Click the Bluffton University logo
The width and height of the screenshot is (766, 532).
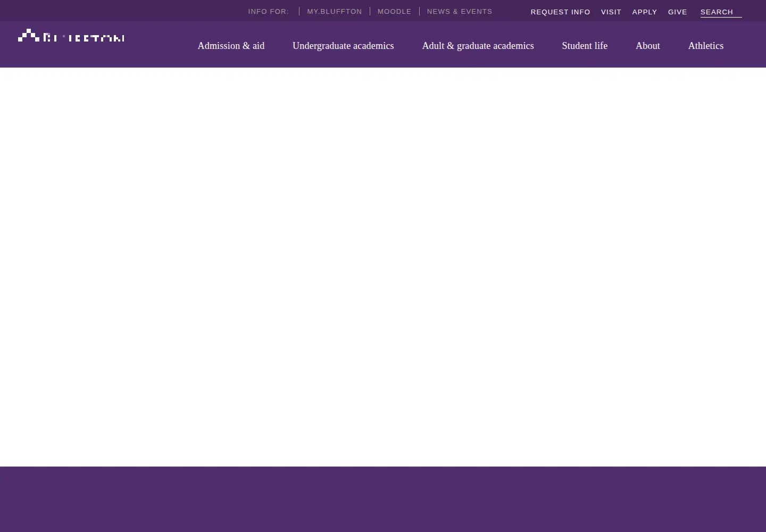point(71,35)
